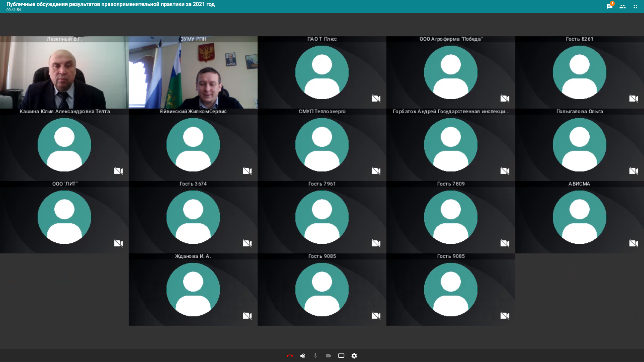Click Полыгалова Ольга participant name label
The width and height of the screenshot is (644, 362).
[x=580, y=111]
